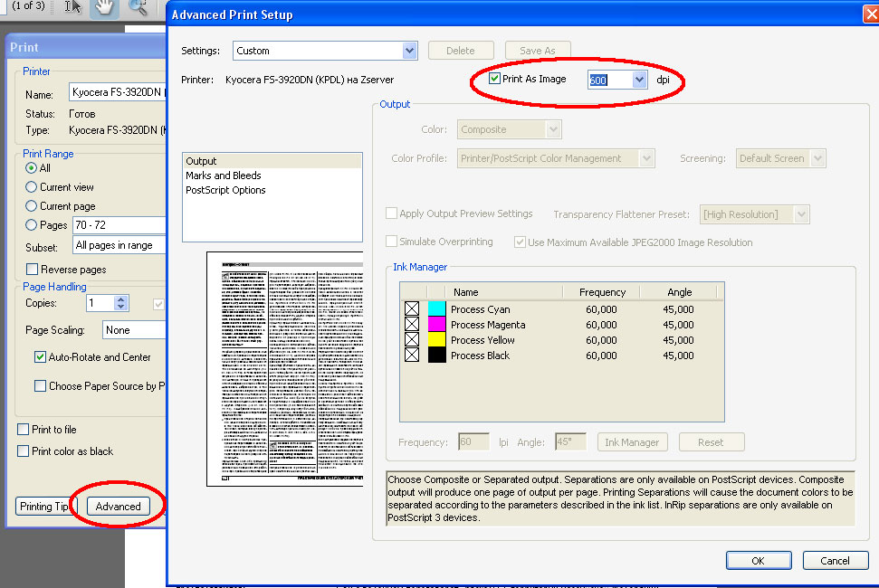Click the Process Black print icon
This screenshot has width=879, height=588.
pos(412,356)
